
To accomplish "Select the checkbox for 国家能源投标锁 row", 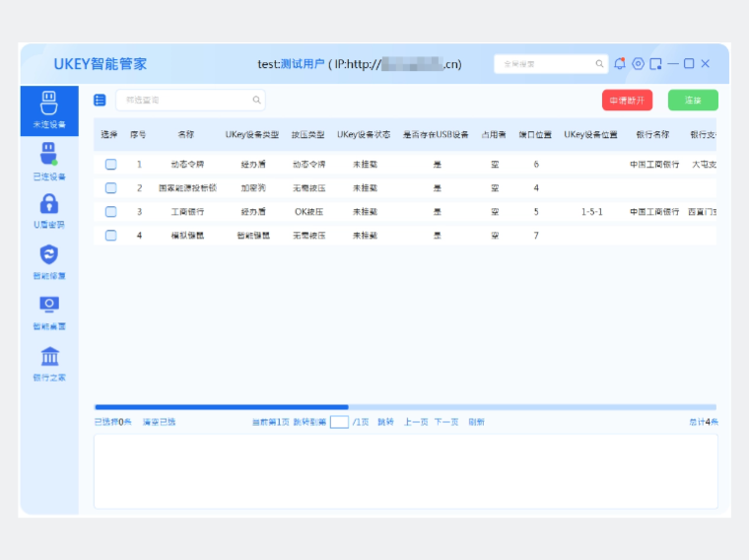I will click(x=110, y=188).
